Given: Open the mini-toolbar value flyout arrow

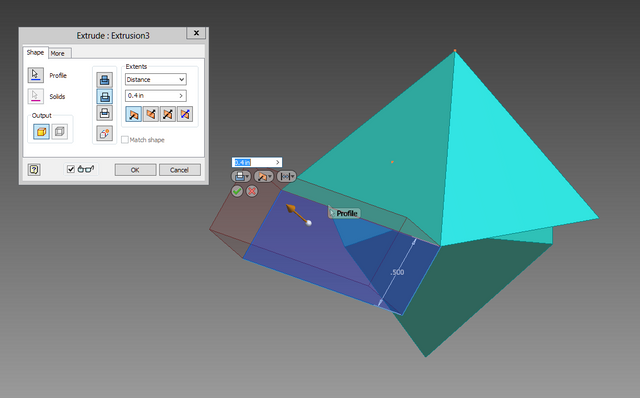Looking at the screenshot, I should click(278, 162).
